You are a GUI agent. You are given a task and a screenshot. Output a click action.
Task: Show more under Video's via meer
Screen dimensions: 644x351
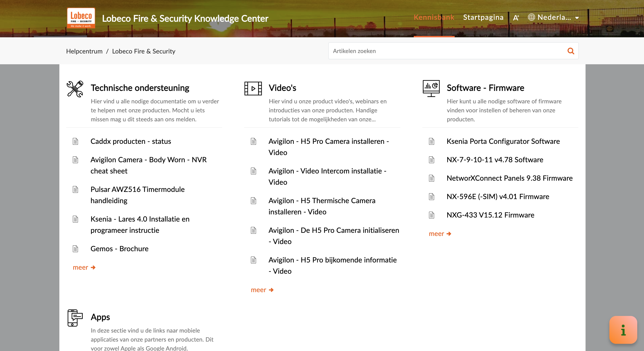coord(262,290)
